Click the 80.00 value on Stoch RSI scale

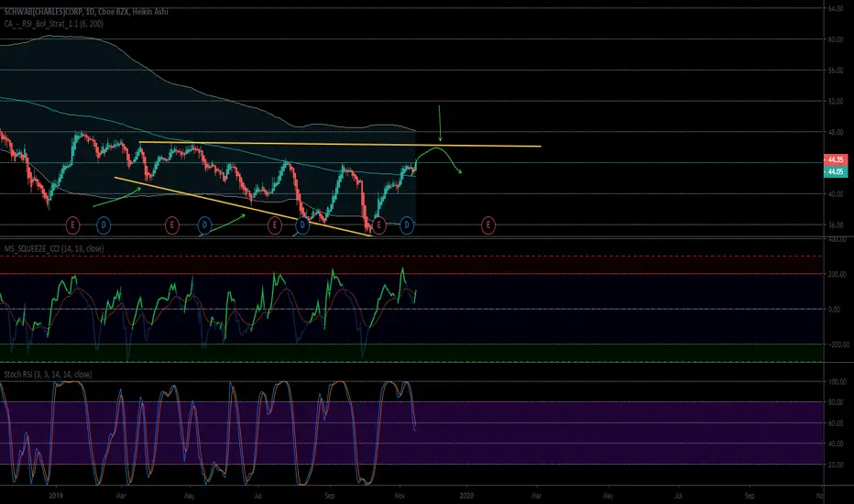[x=836, y=402]
